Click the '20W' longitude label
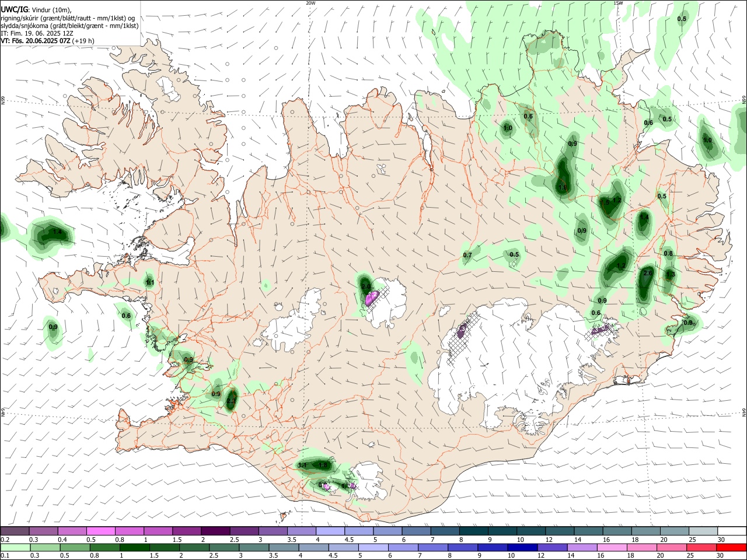Image resolution: width=747 pixels, height=560 pixels. [310, 3]
